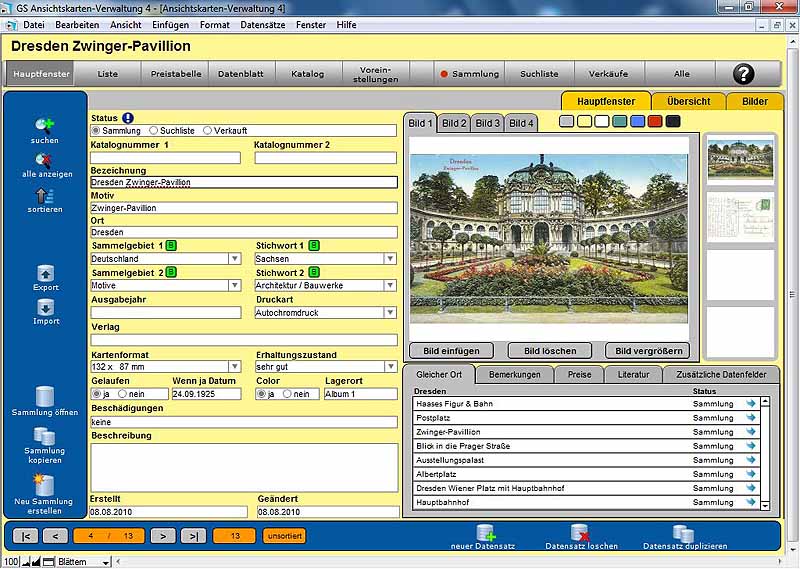This screenshot has width=800, height=569.
Task: Click blue arrow next to Postplatz row
Action: pyautogui.click(x=751, y=417)
